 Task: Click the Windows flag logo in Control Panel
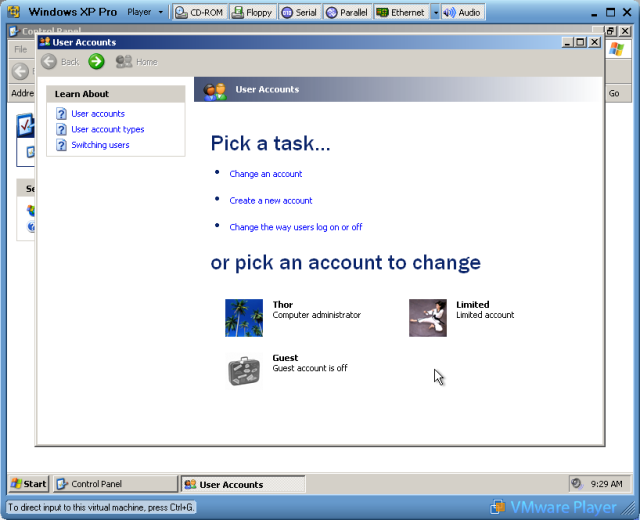coord(616,49)
